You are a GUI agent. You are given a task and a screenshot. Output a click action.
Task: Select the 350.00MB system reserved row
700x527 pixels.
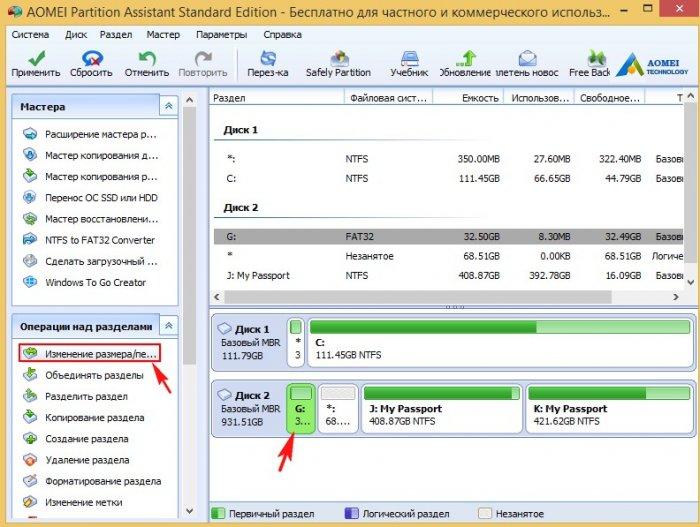point(448,159)
